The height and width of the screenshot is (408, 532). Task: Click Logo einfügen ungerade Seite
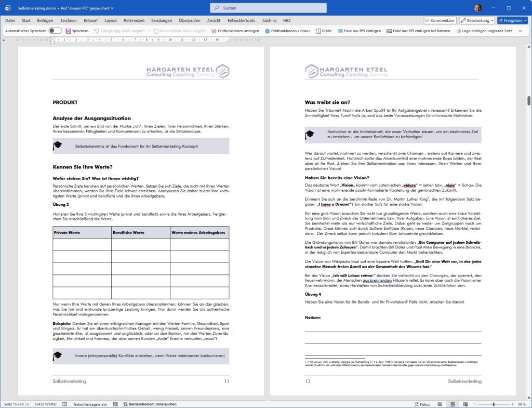[x=459, y=31]
